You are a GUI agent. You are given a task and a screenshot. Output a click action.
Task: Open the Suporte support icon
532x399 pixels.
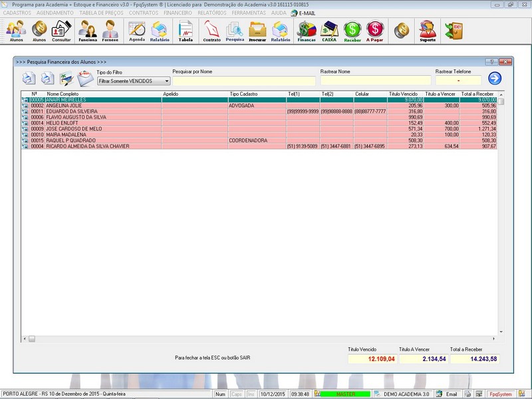[x=428, y=31]
